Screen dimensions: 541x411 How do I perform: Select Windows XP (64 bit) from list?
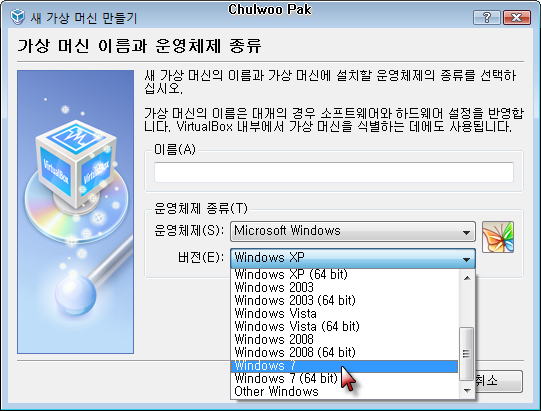(344, 275)
